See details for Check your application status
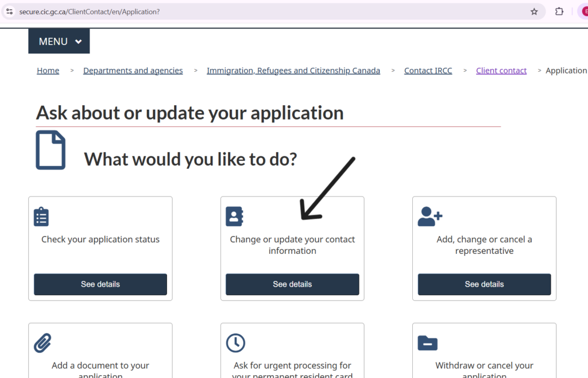588x378 pixels. coord(100,284)
